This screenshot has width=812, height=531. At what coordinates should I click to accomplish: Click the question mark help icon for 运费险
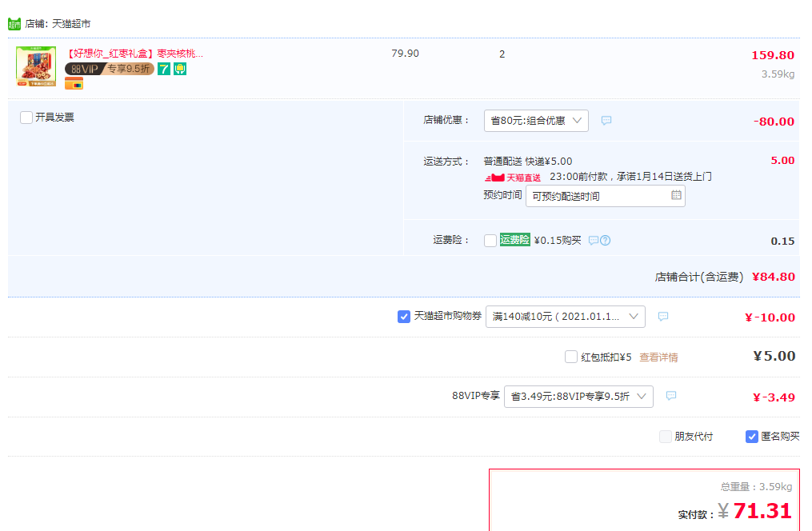[x=606, y=241]
